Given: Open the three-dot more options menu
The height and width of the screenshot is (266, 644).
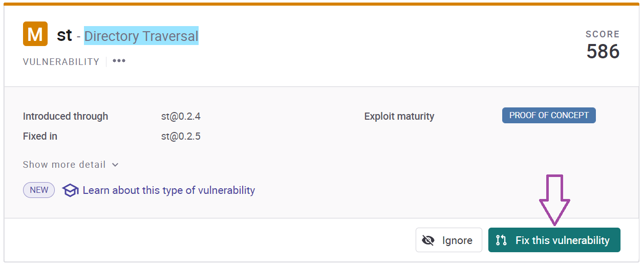Looking at the screenshot, I should (x=119, y=61).
